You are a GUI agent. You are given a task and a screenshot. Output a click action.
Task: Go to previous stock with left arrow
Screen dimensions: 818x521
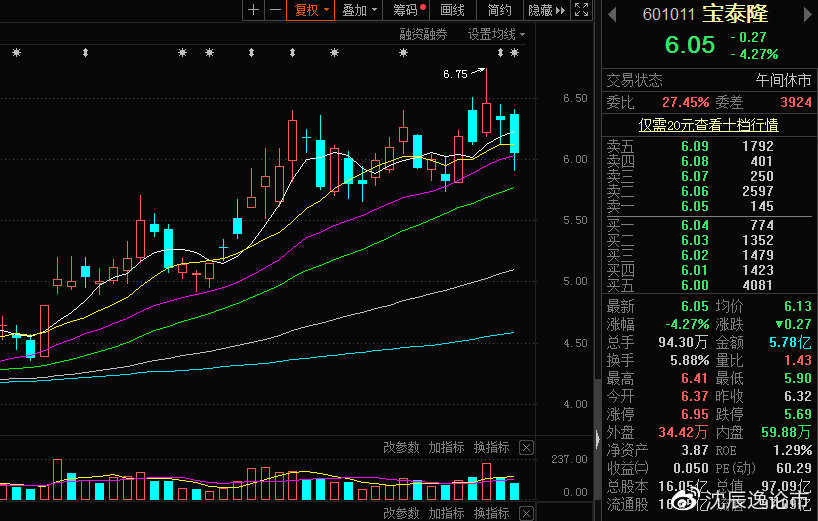(x=610, y=15)
